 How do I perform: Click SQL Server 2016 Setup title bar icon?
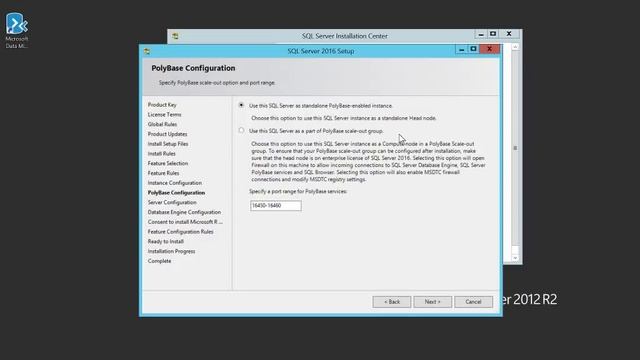click(x=147, y=51)
